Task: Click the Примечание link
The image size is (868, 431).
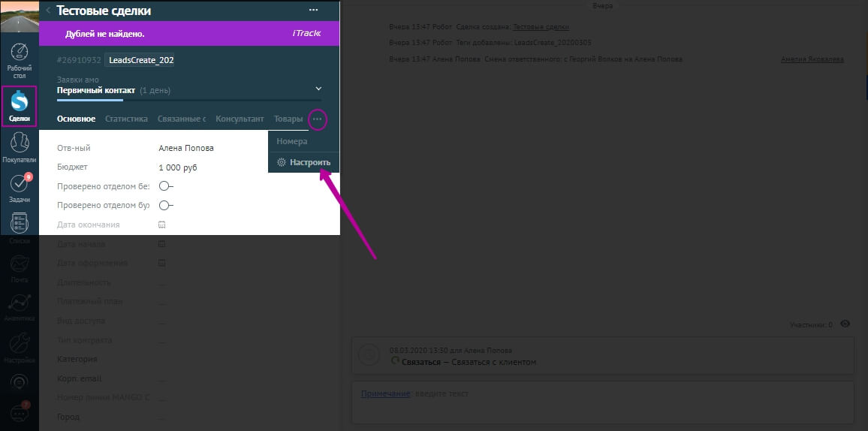Action: click(385, 393)
